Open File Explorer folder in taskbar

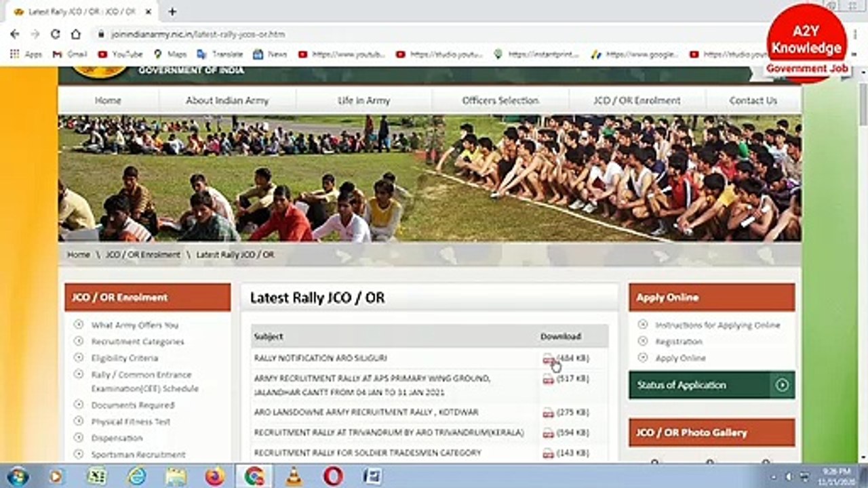click(x=176, y=476)
